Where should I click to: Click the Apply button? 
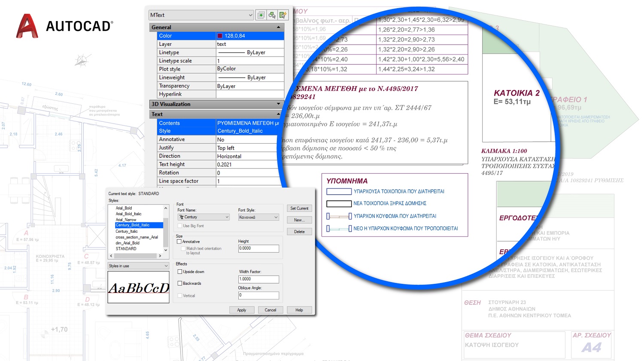pos(242,310)
